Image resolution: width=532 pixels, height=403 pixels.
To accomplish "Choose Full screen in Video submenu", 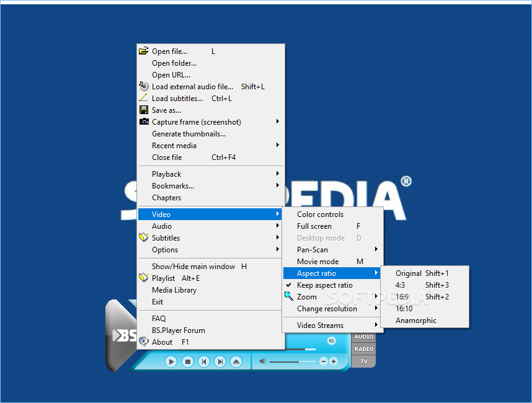I will coord(332,226).
